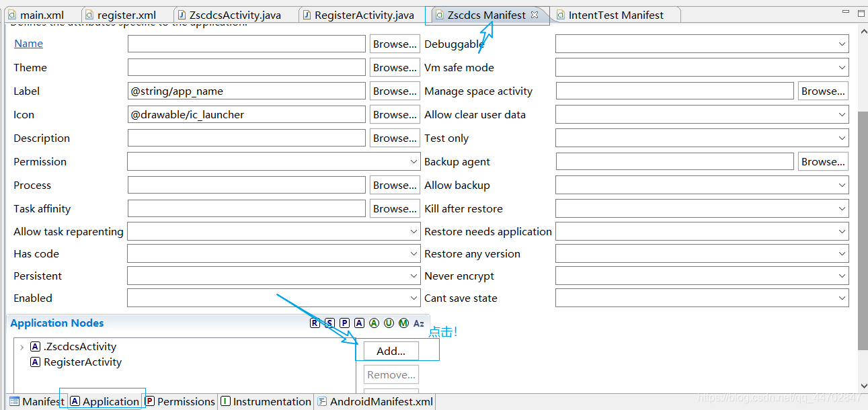Toggle the Meta Data (M) filter icon
Screen dimensions: 868x410
point(403,323)
